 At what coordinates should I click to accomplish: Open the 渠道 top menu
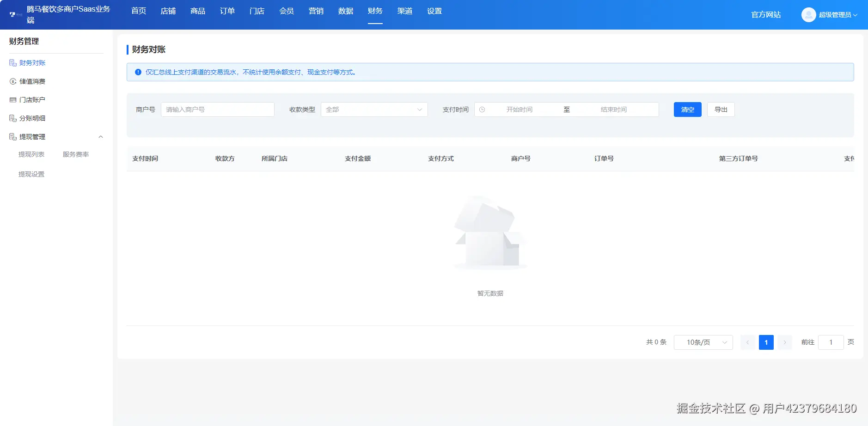[x=405, y=11]
